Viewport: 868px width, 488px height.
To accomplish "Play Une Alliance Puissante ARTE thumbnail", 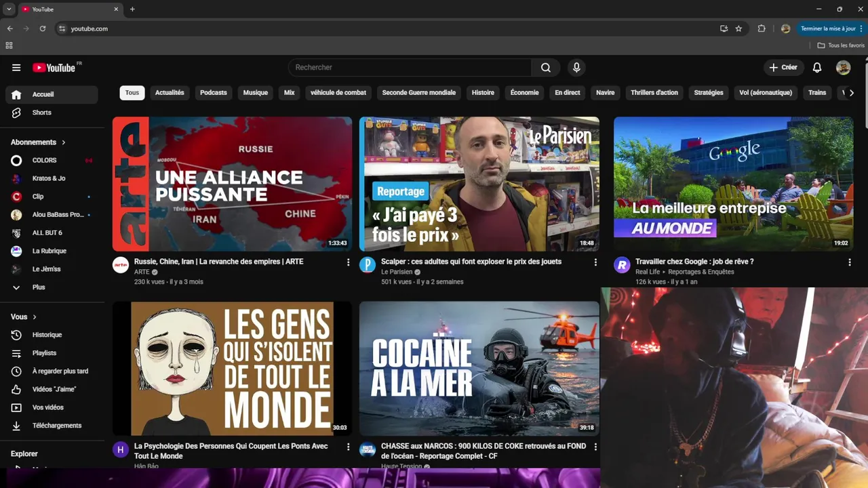I will [232, 184].
